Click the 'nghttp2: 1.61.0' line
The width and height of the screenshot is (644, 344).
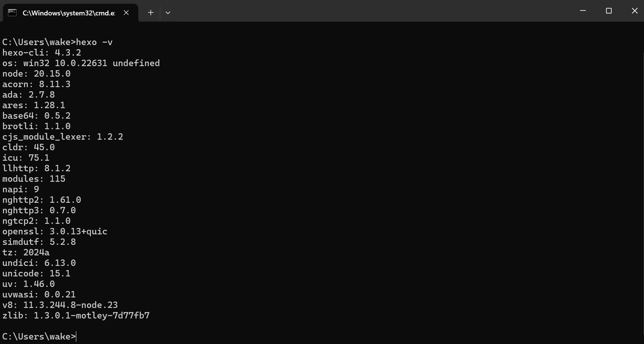42,200
